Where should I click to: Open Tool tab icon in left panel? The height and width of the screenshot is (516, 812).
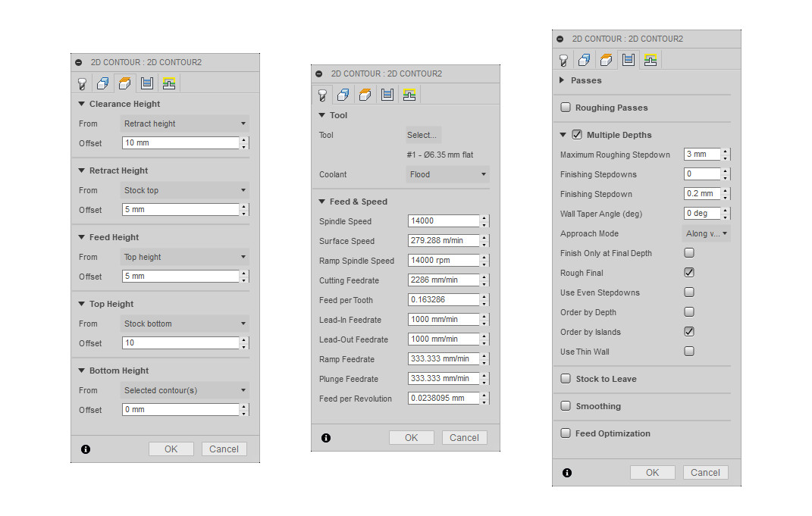(82, 83)
